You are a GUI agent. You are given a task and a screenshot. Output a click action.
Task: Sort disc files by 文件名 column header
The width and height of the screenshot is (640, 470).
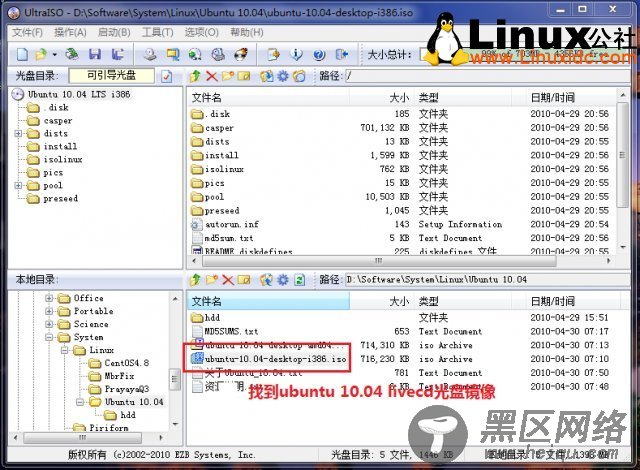(x=269, y=98)
